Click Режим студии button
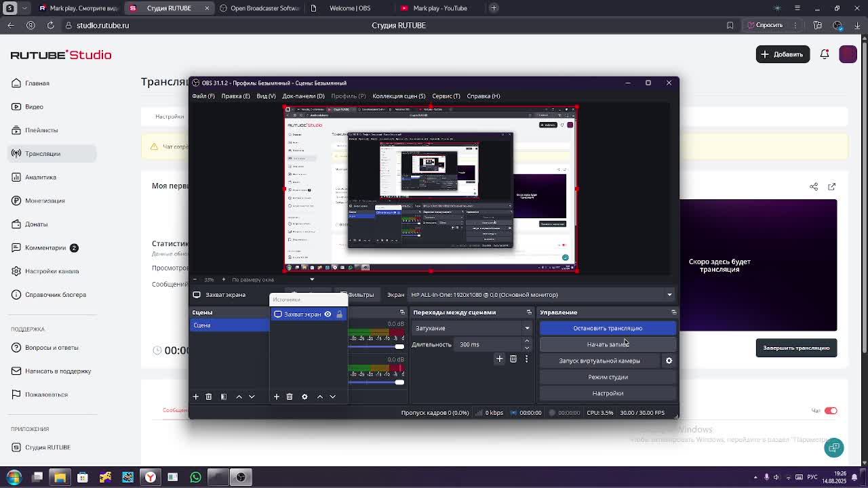This screenshot has height=488, width=868. click(608, 377)
